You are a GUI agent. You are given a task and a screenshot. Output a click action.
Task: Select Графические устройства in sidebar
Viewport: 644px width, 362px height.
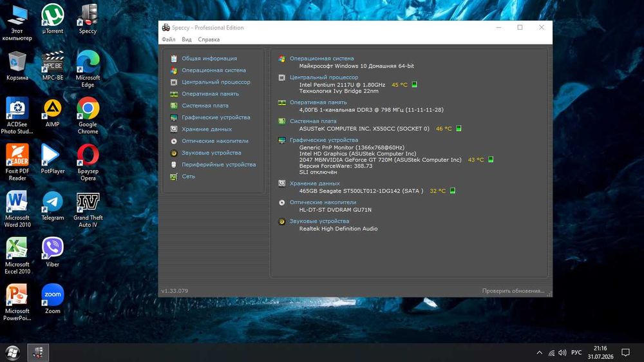tap(216, 117)
